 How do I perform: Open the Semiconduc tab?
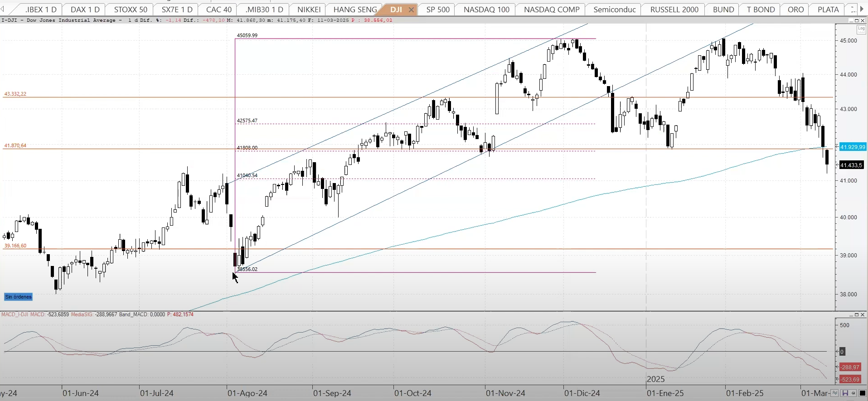click(614, 10)
